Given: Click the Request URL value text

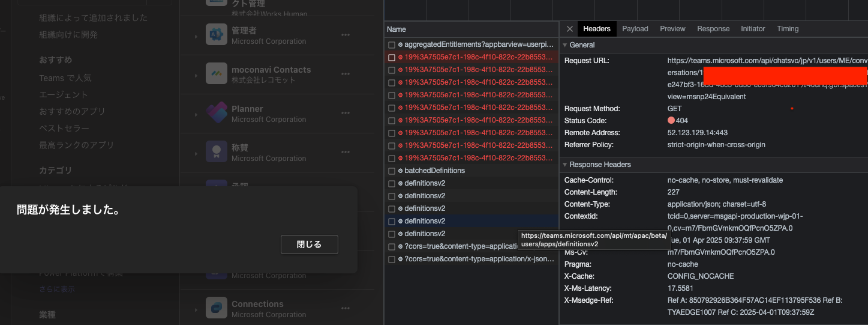Looking at the screenshot, I should pos(767,79).
